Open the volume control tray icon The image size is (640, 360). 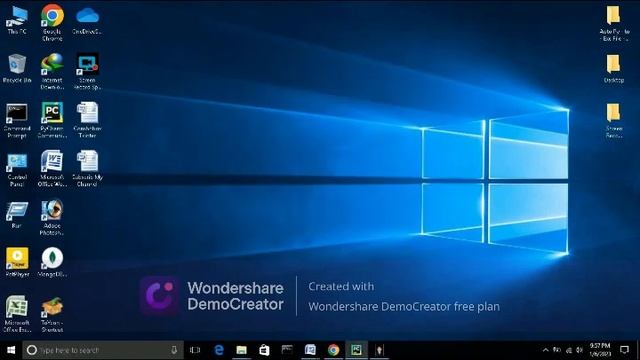click(x=580, y=350)
